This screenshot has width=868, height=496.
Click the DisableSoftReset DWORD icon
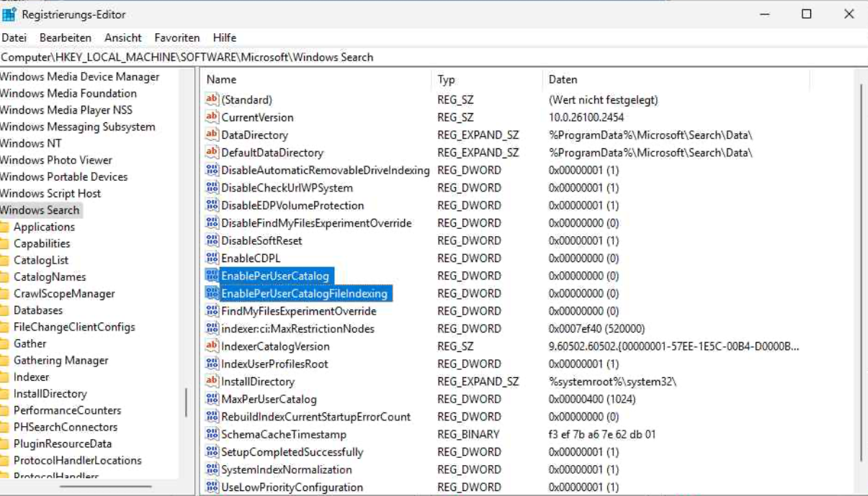coord(212,240)
